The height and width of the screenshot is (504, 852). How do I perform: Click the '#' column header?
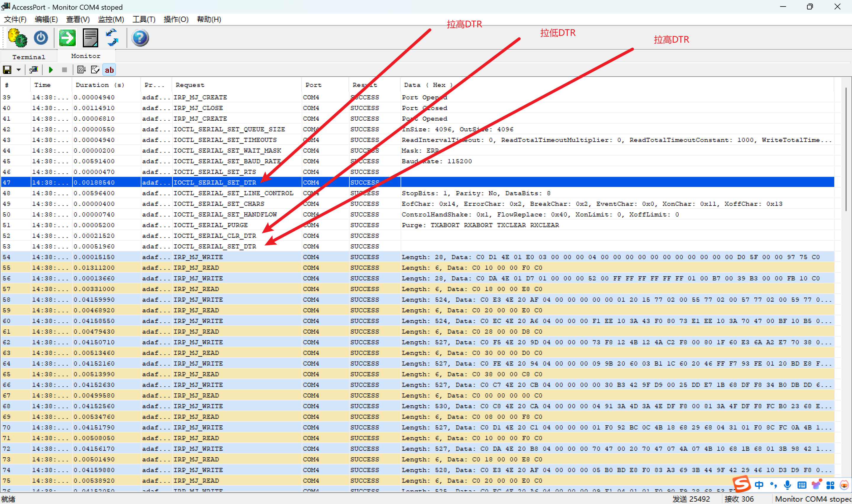(16, 85)
